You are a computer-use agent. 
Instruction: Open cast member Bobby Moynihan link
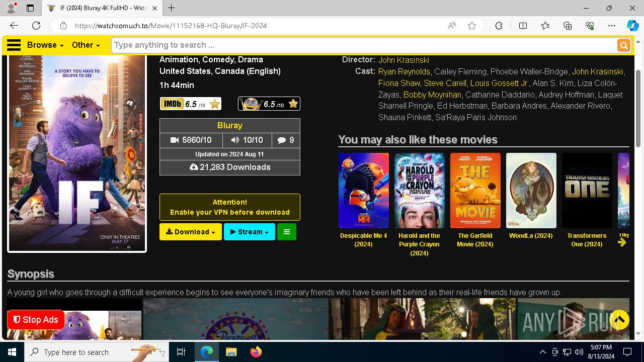coord(432,95)
